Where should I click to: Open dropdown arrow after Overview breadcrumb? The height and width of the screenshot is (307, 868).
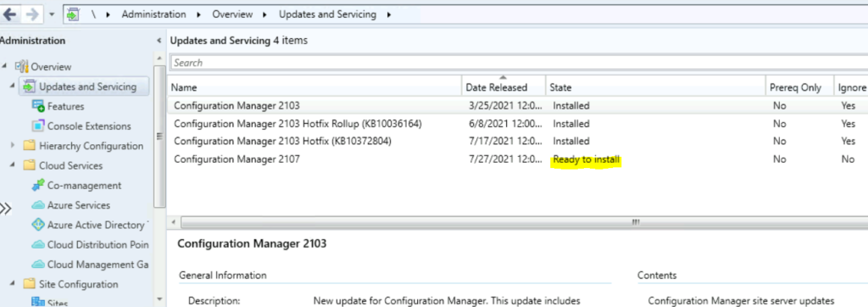(265, 14)
